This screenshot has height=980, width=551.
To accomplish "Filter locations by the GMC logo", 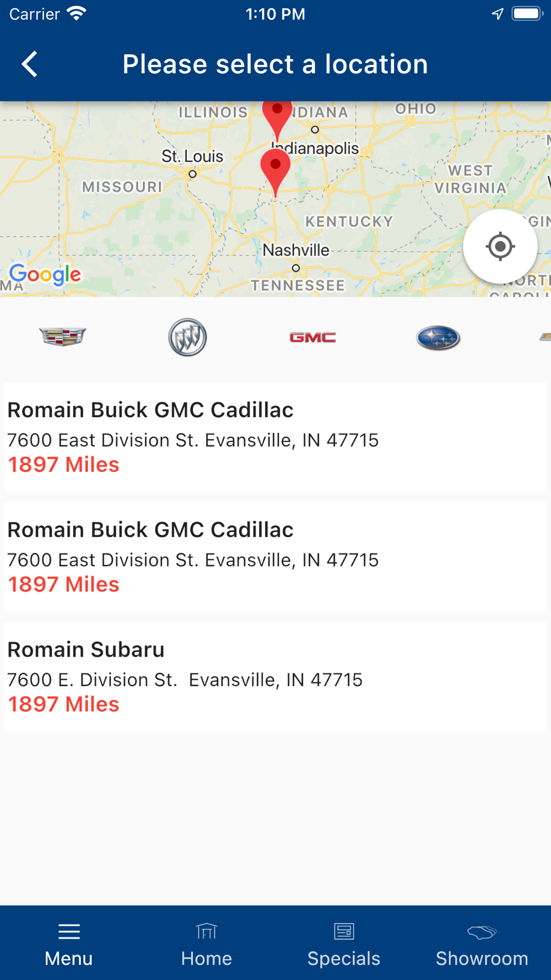I will 312,337.
